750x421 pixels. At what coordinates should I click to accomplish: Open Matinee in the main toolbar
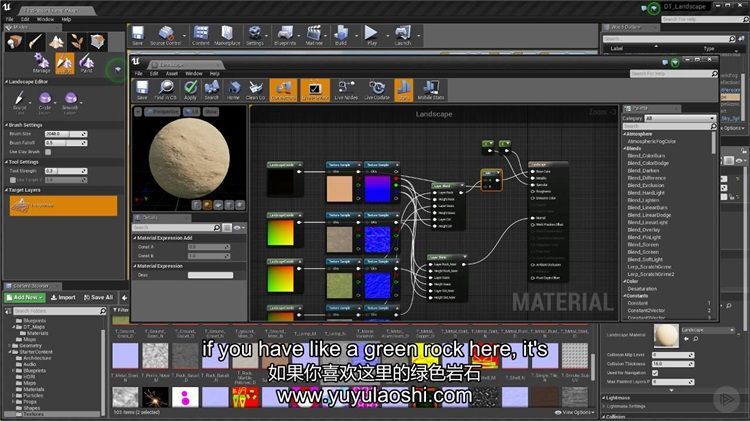click(314, 36)
